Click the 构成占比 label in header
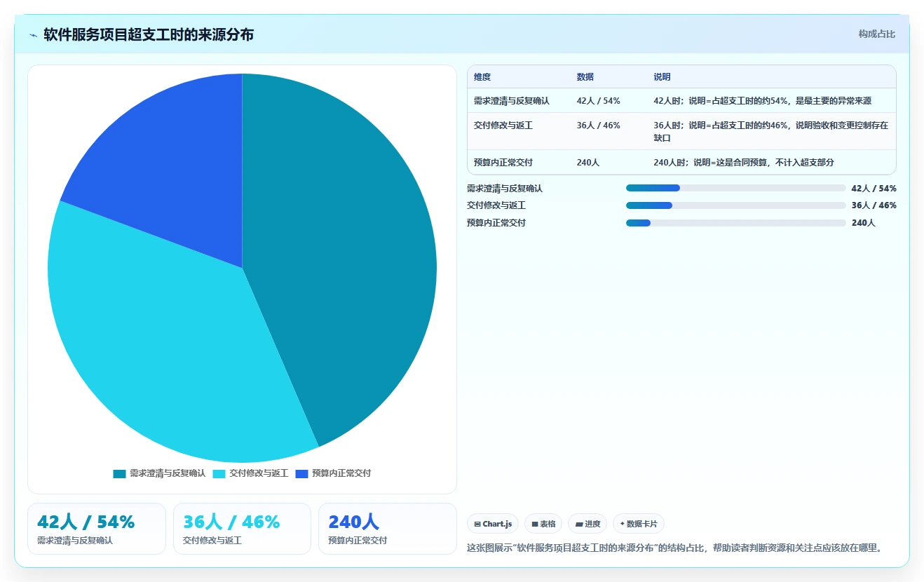 coord(877,34)
